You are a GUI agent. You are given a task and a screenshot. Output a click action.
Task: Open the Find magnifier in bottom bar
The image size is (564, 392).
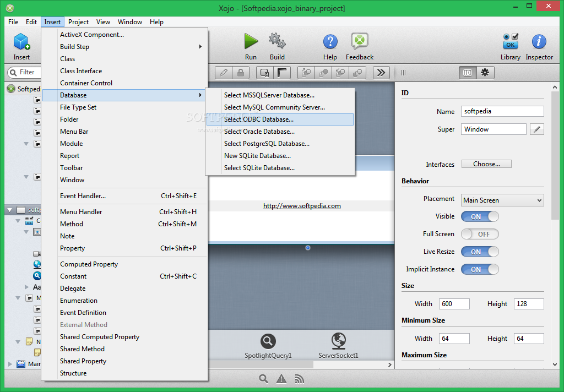[263, 379]
